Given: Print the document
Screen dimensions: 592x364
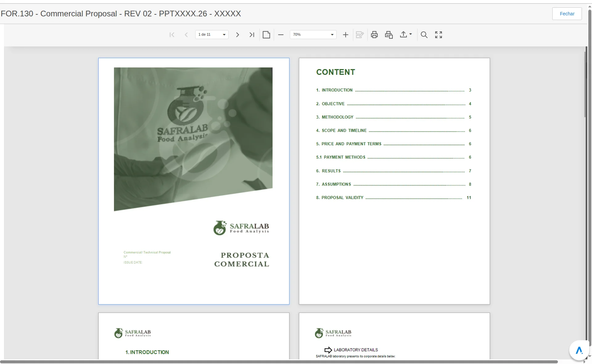Looking at the screenshot, I should tap(374, 35).
